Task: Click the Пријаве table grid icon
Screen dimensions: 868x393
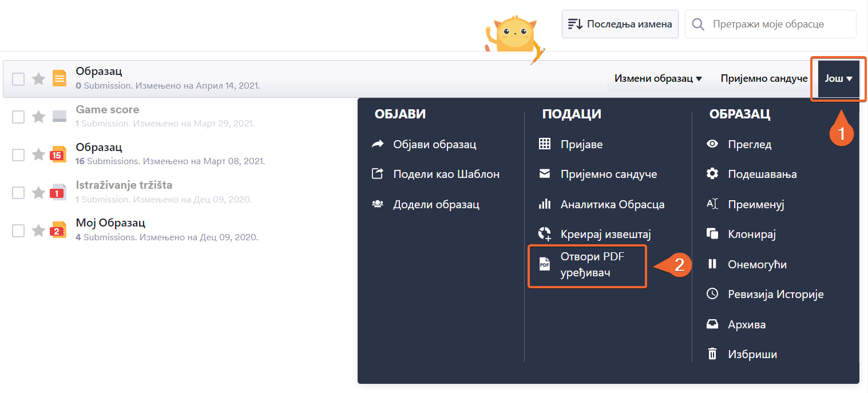Action: (545, 144)
